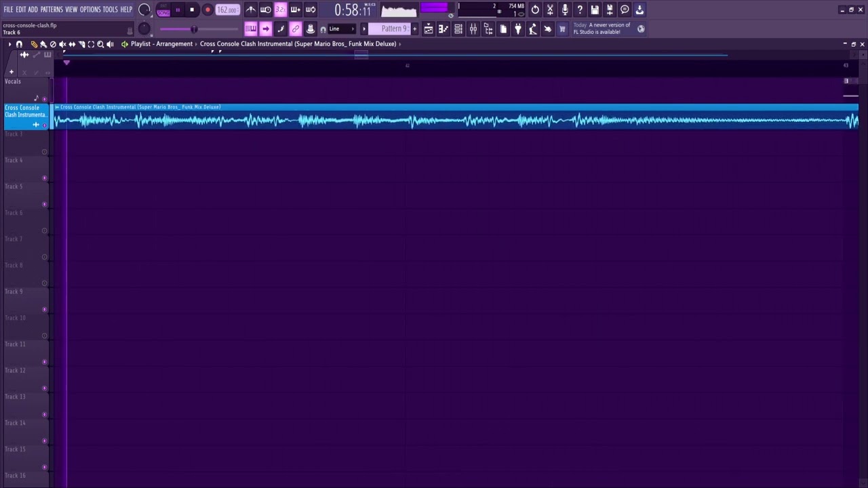
Task: Click the tempo value 162.000
Action: (x=227, y=10)
